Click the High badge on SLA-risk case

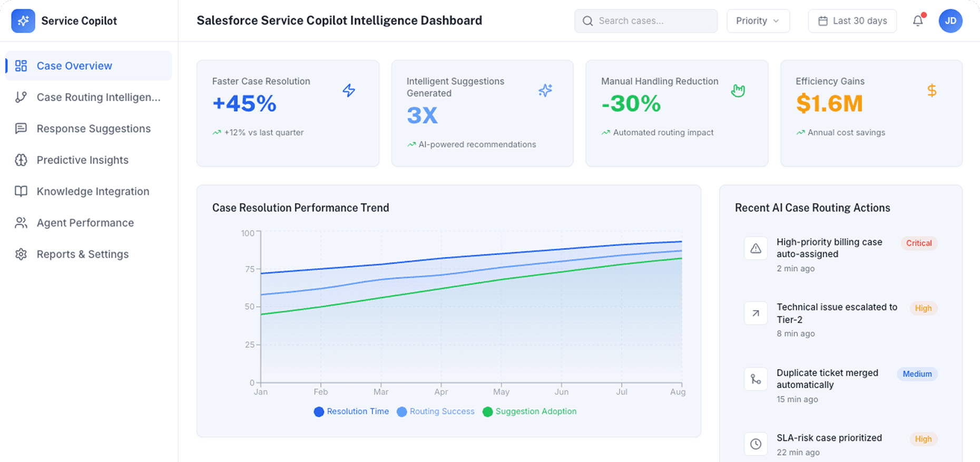923,439
